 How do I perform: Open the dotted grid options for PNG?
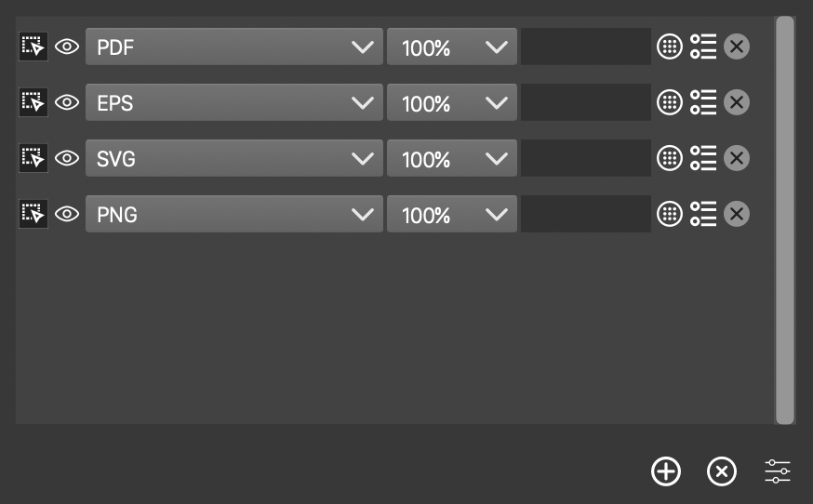(x=670, y=214)
